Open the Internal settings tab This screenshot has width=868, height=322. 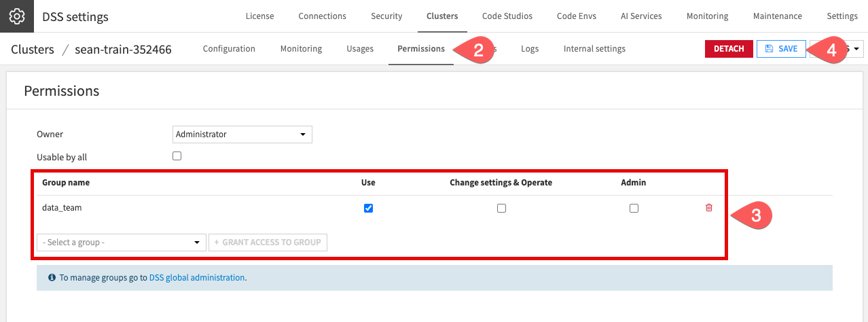[594, 49]
